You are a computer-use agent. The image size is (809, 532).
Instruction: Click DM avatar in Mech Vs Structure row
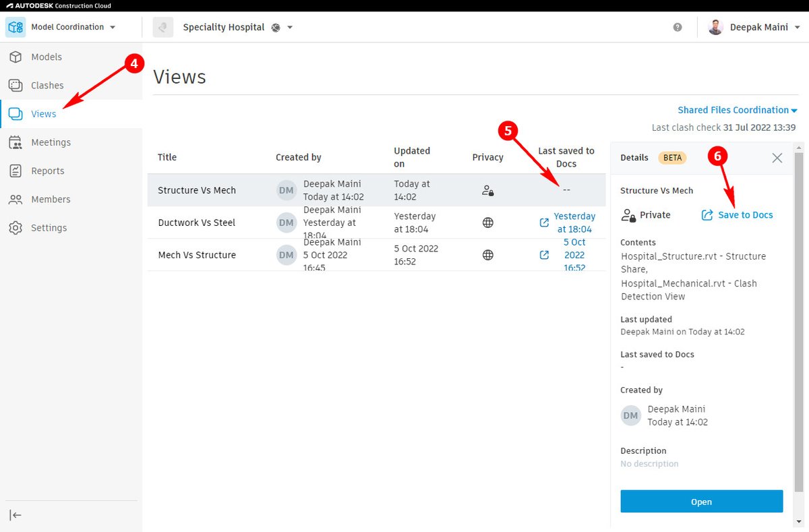pyautogui.click(x=287, y=255)
